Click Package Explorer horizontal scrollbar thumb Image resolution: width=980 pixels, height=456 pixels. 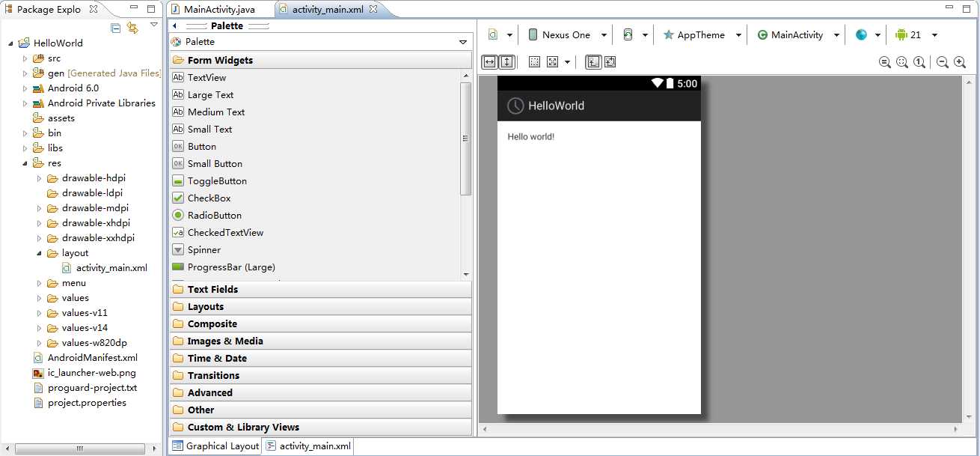pos(79,449)
